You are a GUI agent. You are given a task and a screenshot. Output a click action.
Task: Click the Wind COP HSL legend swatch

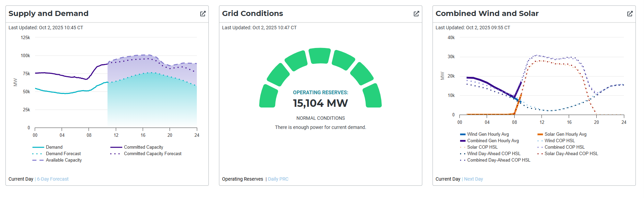pyautogui.click(x=540, y=141)
